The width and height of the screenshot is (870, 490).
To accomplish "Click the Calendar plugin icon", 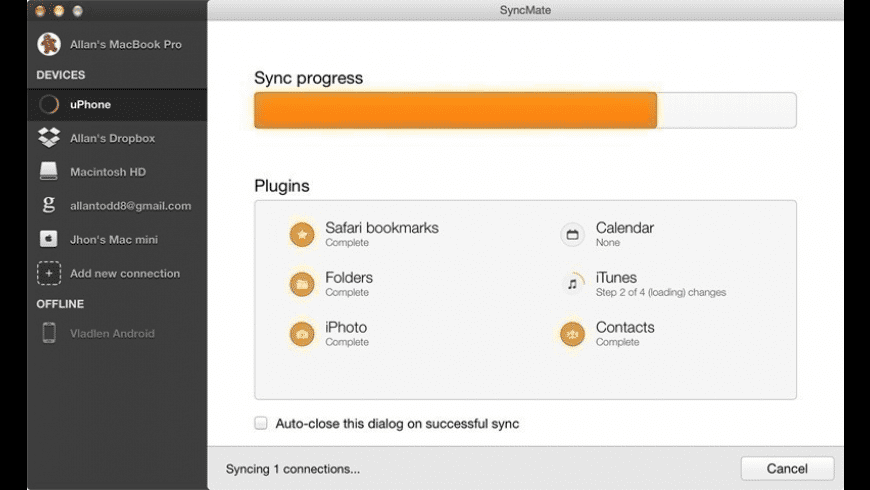I will click(x=572, y=235).
